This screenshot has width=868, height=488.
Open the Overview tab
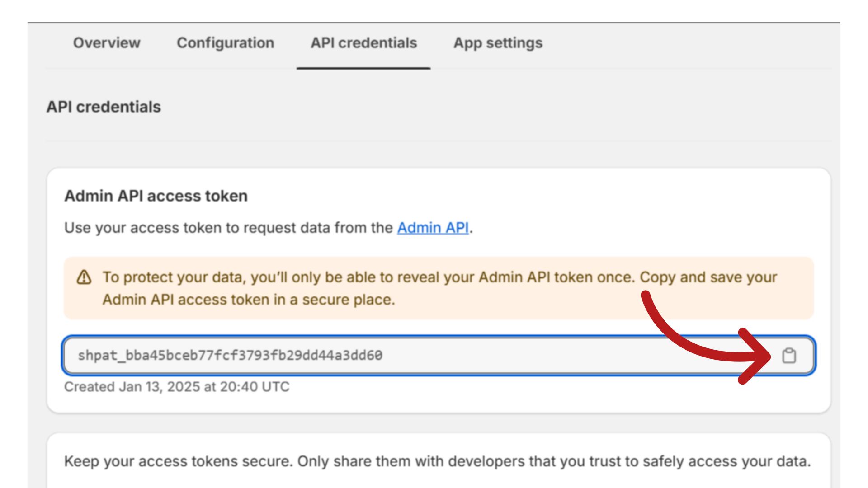pyautogui.click(x=107, y=43)
